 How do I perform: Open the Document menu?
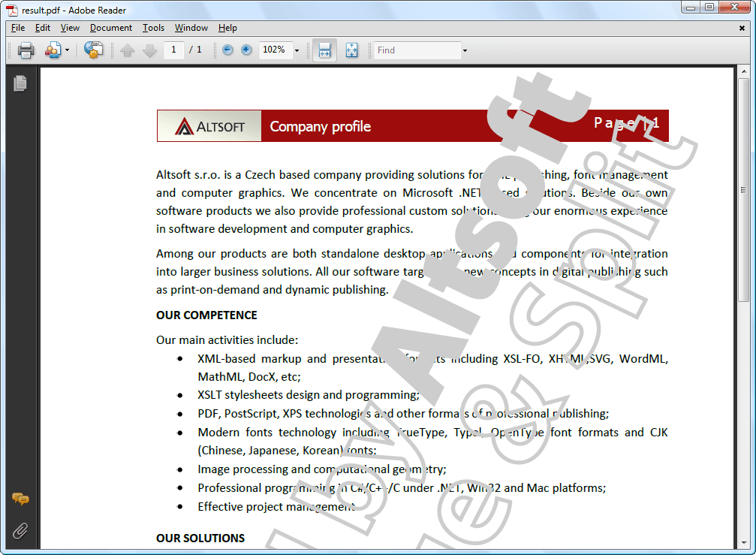[x=111, y=28]
